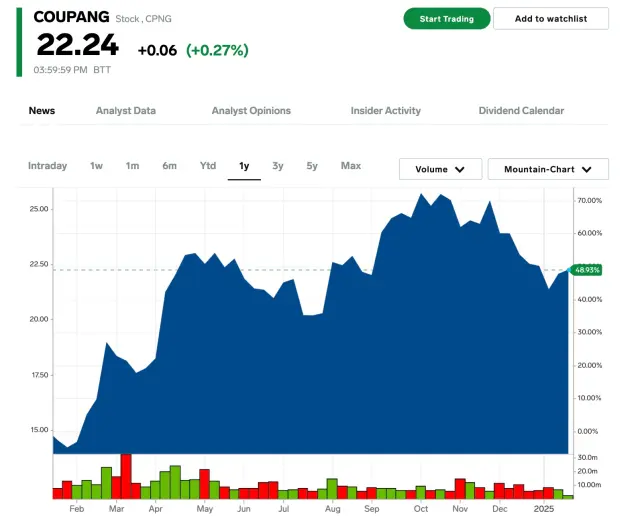The image size is (640, 531).
Task: Switch chart range to 1m
Action: [132, 166]
